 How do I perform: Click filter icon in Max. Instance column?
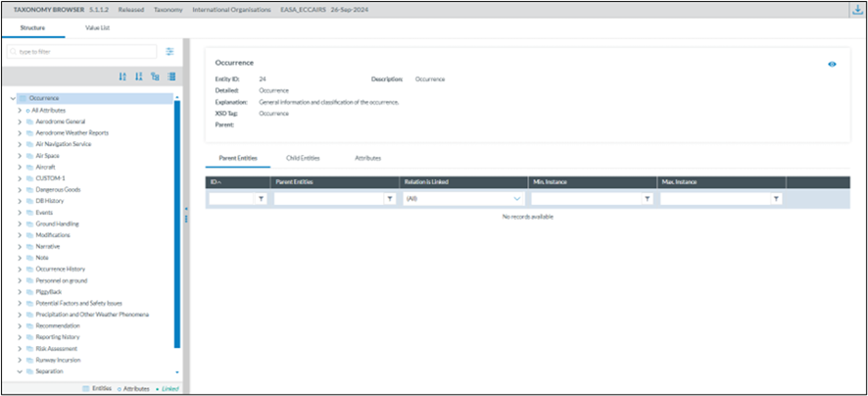(776, 198)
